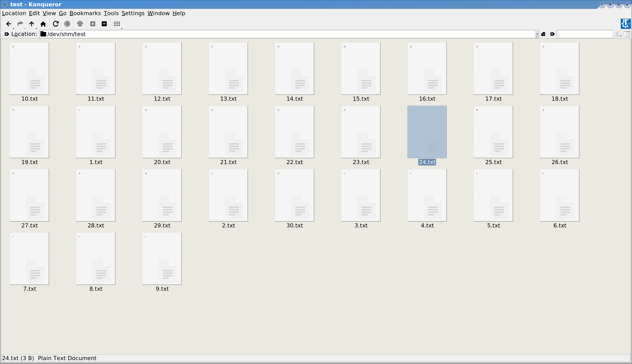Click the TDE gear logo icon

625,24
